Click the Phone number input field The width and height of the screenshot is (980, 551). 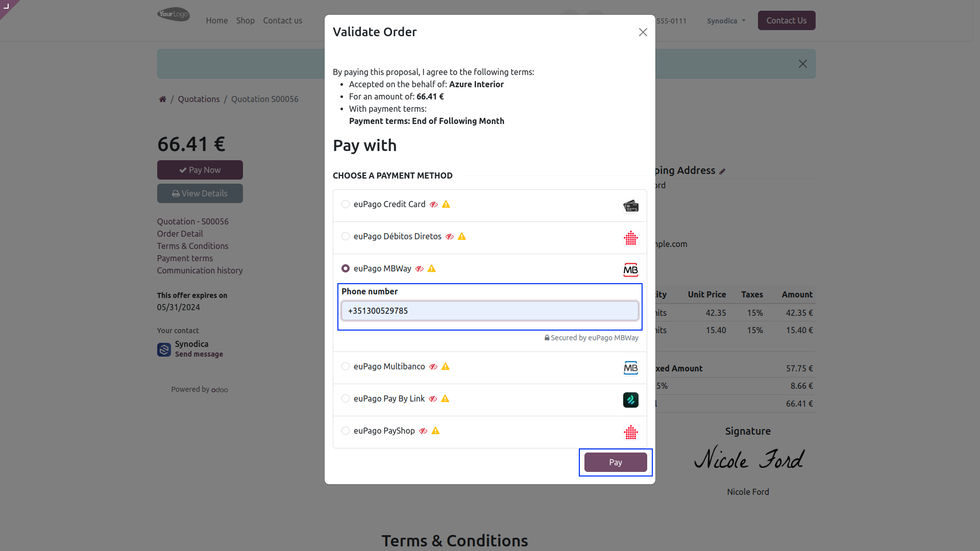[490, 311]
